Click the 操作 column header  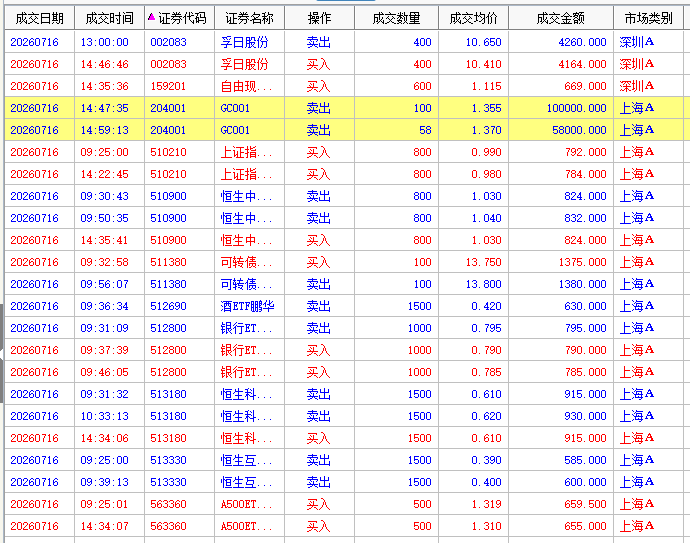[x=319, y=18]
